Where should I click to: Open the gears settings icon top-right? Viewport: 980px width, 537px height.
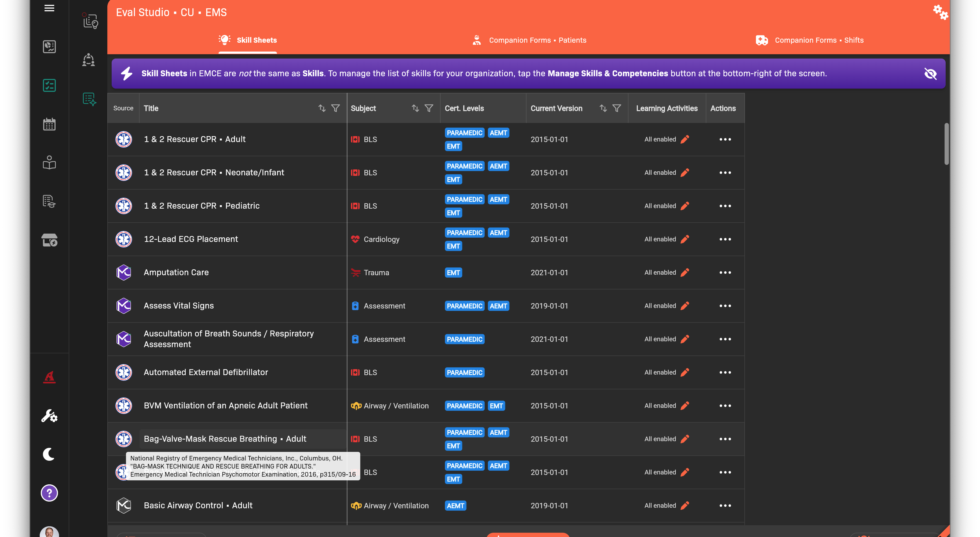pos(940,12)
